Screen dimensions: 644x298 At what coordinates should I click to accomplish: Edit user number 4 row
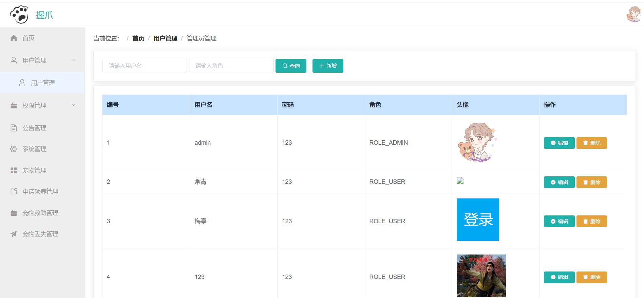(559, 277)
